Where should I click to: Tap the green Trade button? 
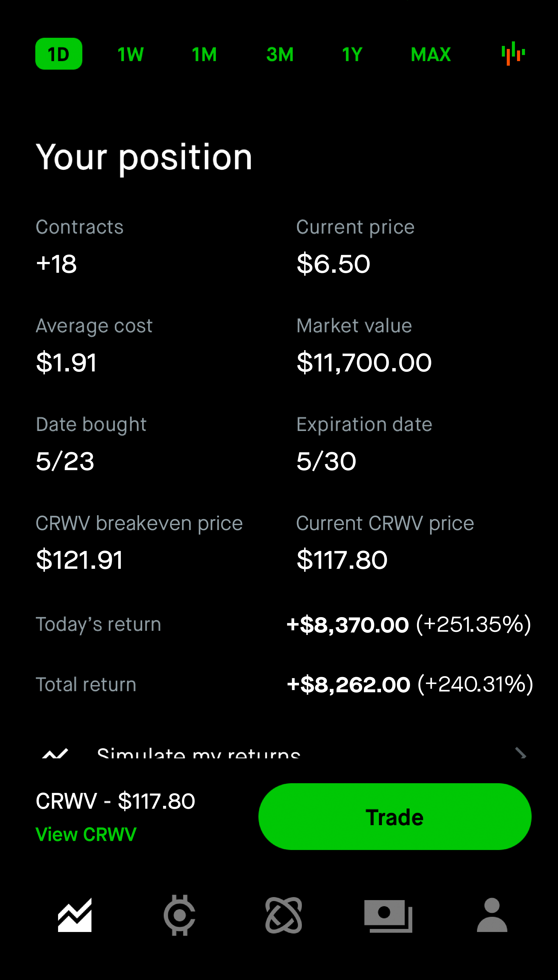[x=395, y=816]
